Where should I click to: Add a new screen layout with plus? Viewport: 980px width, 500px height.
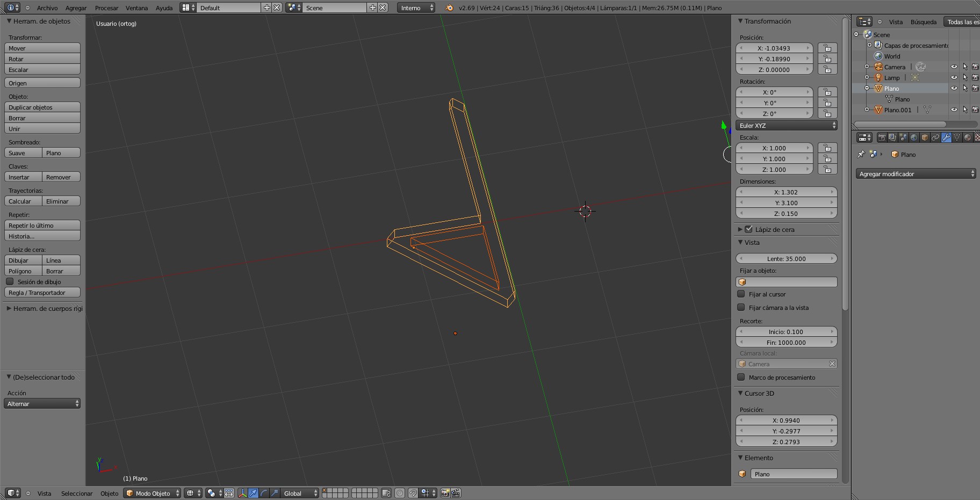pos(266,8)
